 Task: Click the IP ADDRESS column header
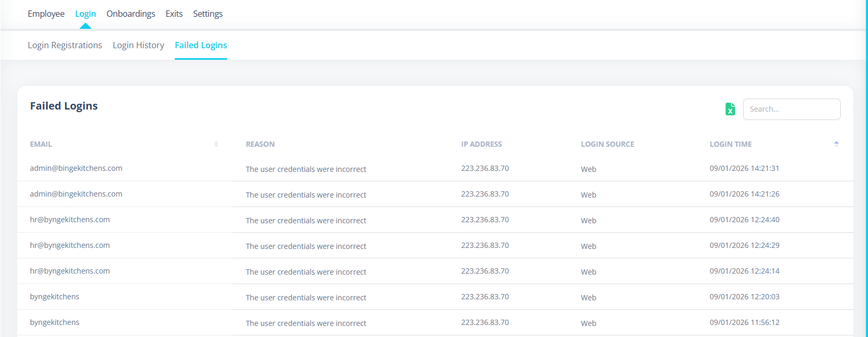tap(482, 144)
